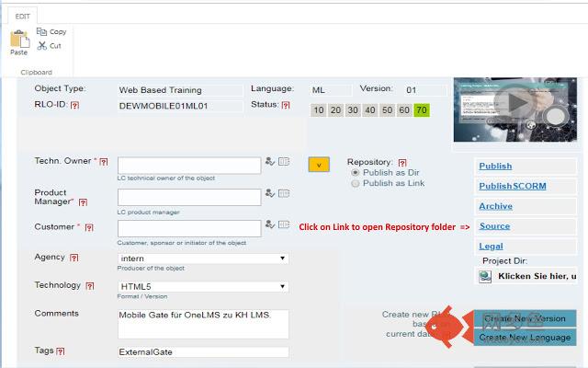
Task: Open the PublishSCORM link
Action: (x=513, y=186)
